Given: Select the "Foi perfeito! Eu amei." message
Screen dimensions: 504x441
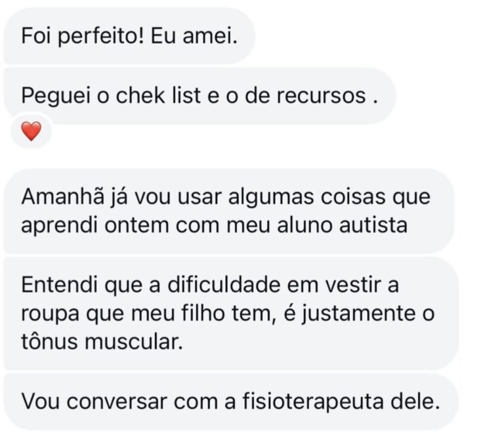Looking at the screenshot, I should point(128,35).
